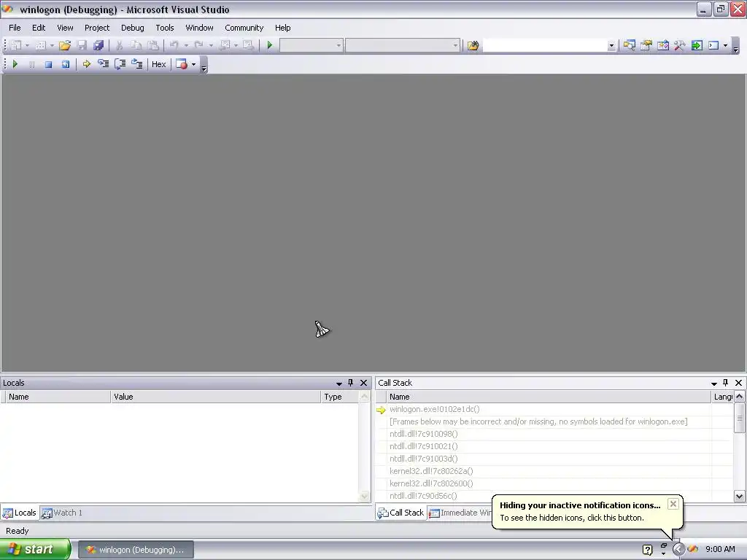Click the Save floppy disk icon
The height and width of the screenshot is (560, 747).
[82, 45]
